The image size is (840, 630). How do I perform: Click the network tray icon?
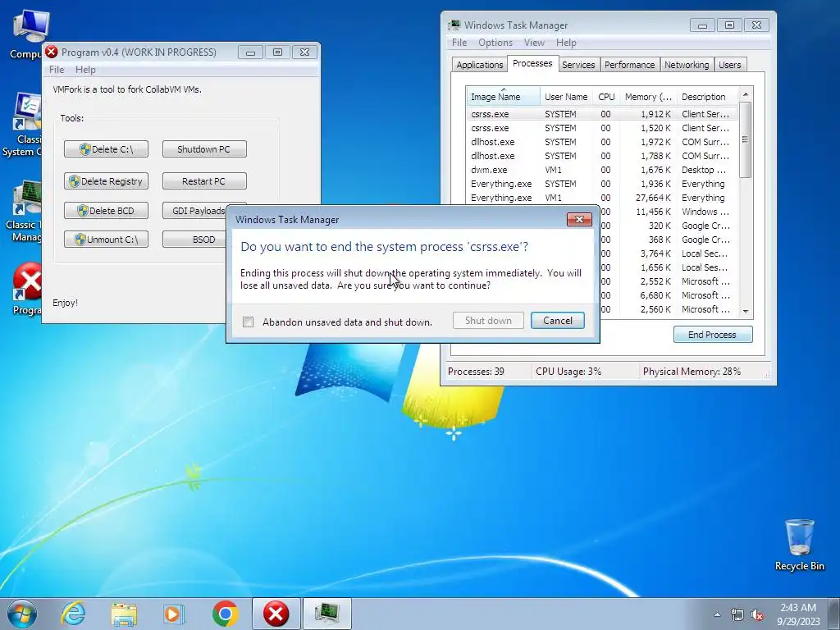(x=737, y=615)
